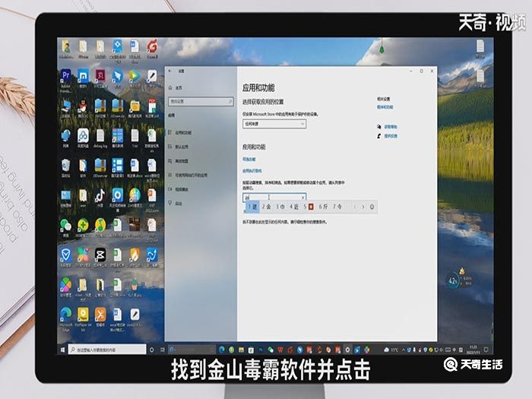Open Tencent Video colorful play desktop icon
The width and height of the screenshot is (532, 399).
pos(135,78)
